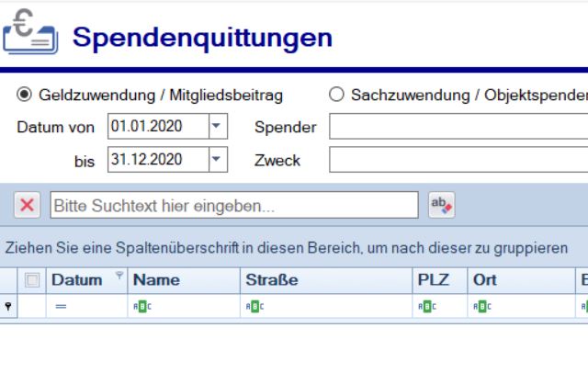Click the search options 'ab' icon

(442, 206)
